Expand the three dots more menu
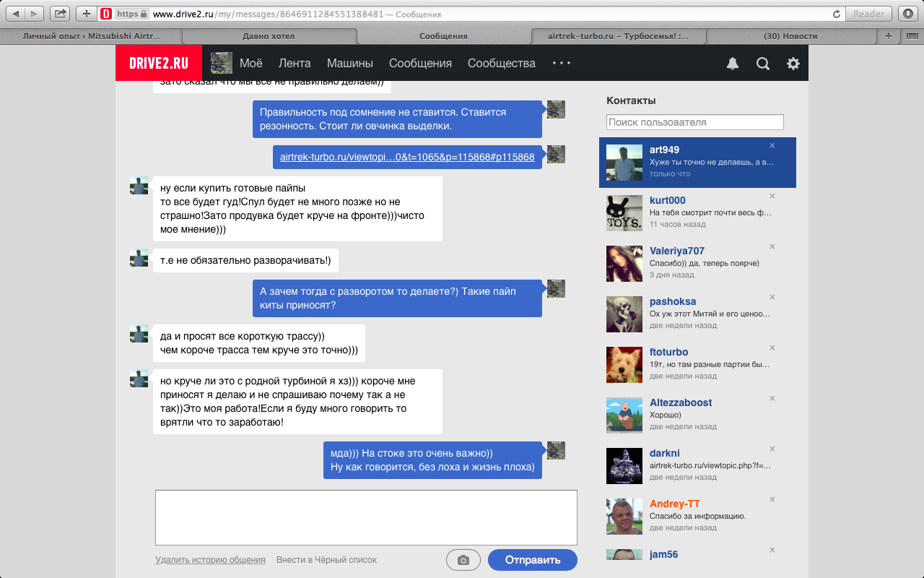The height and width of the screenshot is (578, 924). coord(561,64)
